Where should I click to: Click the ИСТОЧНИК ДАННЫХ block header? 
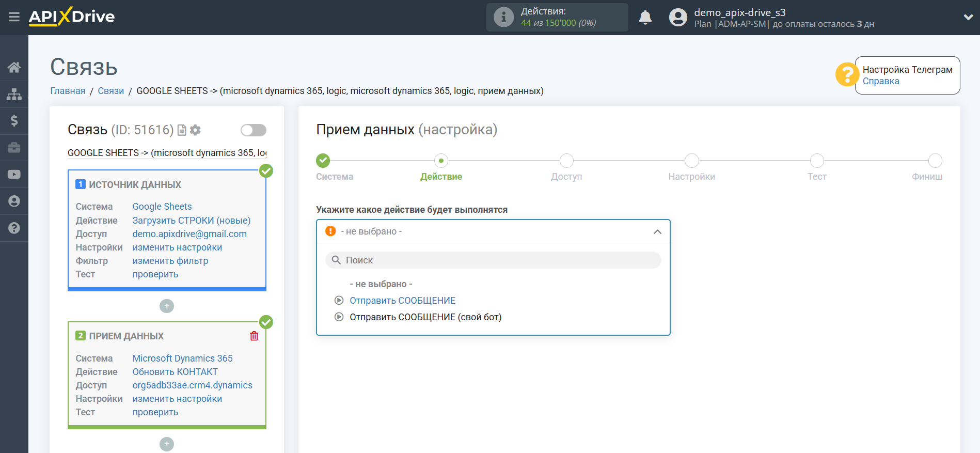(x=135, y=185)
